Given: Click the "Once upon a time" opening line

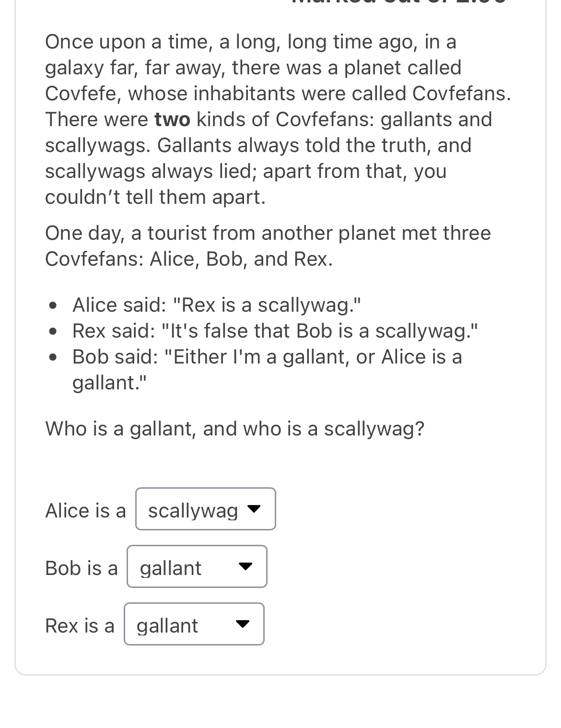Looking at the screenshot, I should click(250, 42).
